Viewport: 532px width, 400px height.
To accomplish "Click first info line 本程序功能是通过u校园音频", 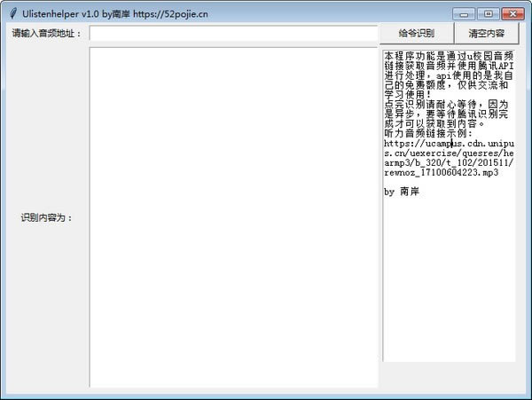I will 449,56.
